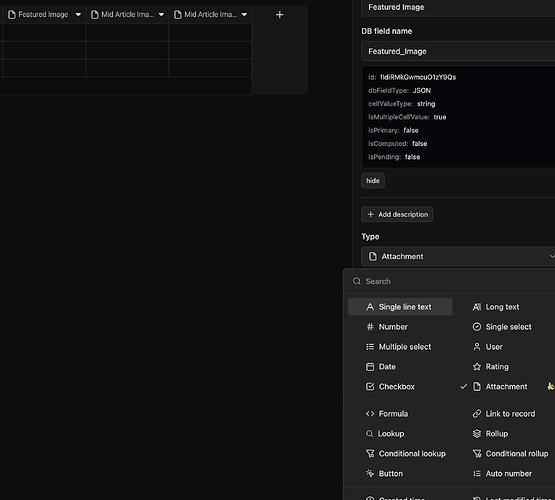The height and width of the screenshot is (500, 555).
Task: Click the Featured Image column attachment icon
Action: (x=12, y=15)
